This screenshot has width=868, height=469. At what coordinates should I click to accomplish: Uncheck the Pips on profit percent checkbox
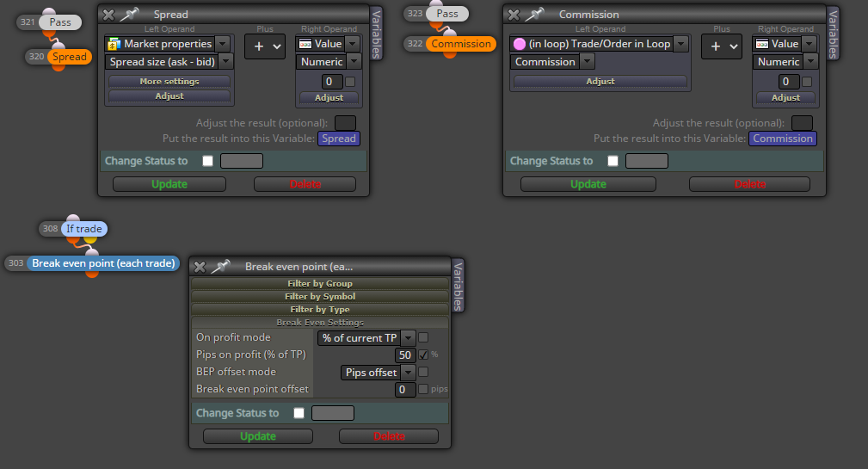click(x=423, y=355)
